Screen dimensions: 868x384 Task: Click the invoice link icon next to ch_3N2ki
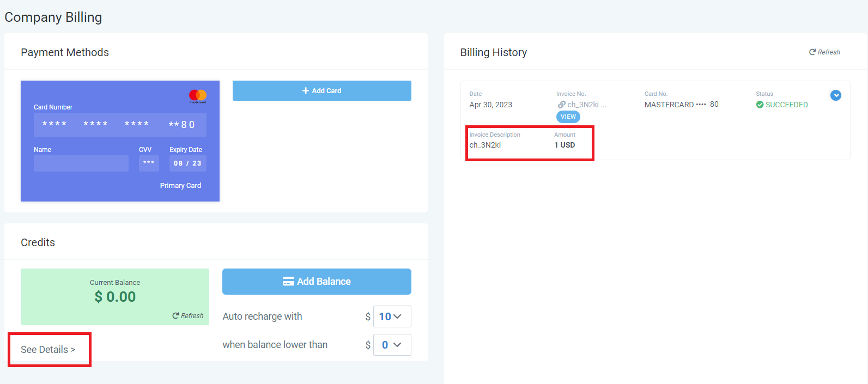pos(561,105)
